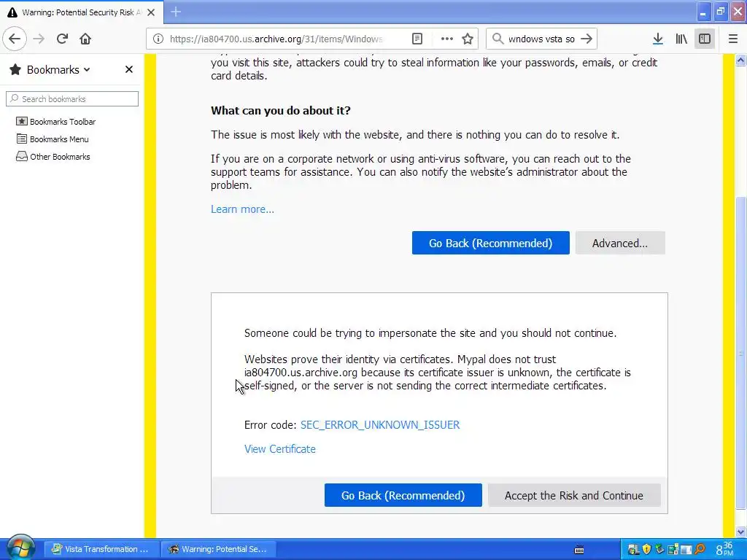Open the Downloads panel
Viewport: 747px width, 560px height.
658,39
